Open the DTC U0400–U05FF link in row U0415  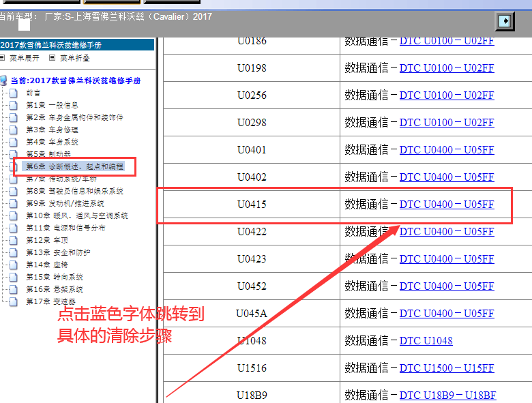coord(447,204)
